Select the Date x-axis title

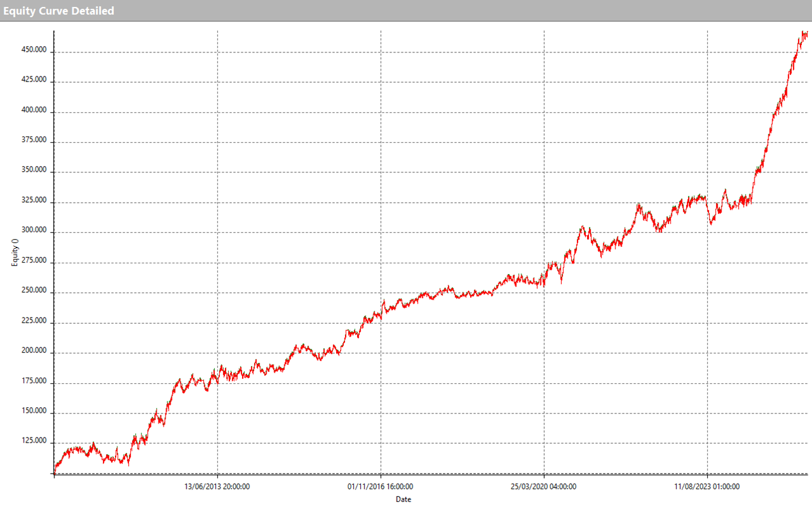pyautogui.click(x=403, y=499)
